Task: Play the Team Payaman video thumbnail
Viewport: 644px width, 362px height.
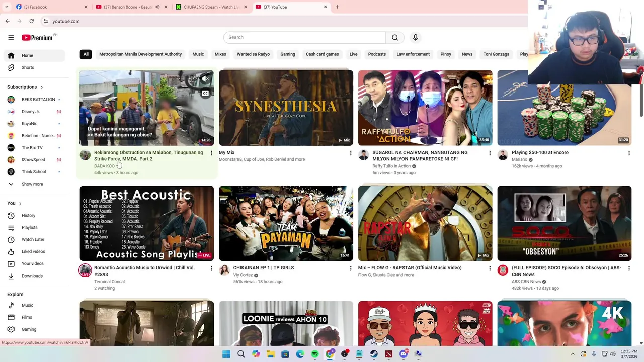Action: (286, 223)
